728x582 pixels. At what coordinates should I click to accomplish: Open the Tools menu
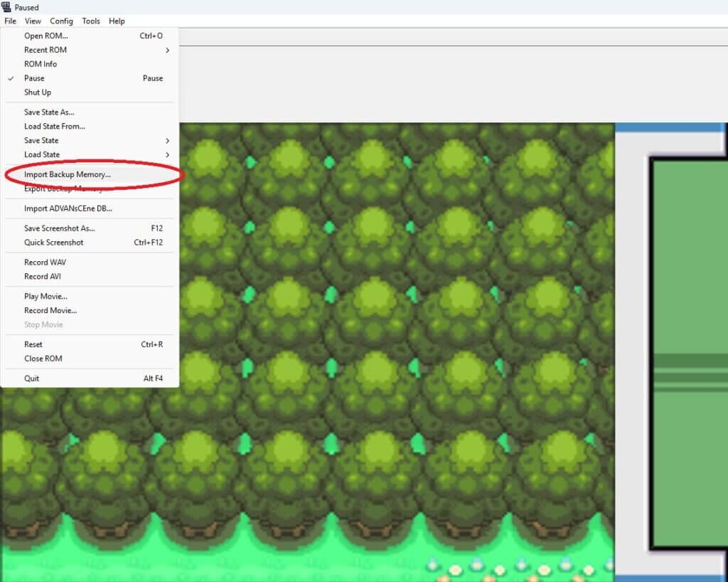(x=90, y=21)
